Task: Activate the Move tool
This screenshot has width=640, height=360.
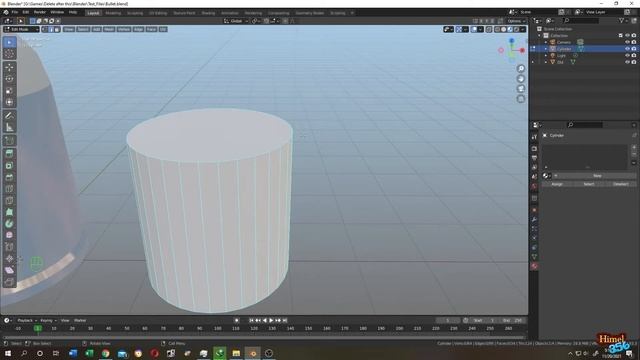Action: click(x=9, y=68)
